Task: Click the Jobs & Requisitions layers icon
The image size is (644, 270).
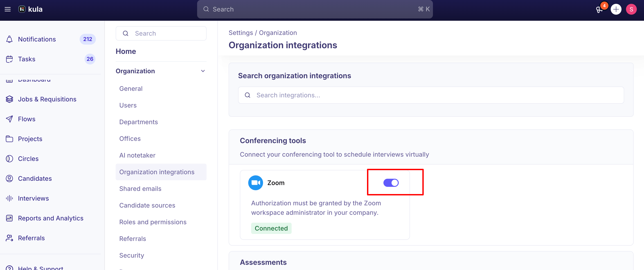Action: 9,99
